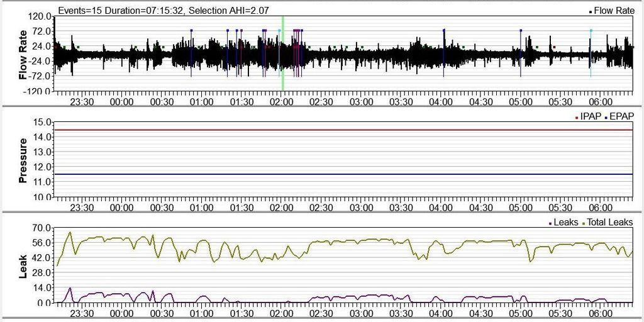
Task: Click the Flow Rate vertical axis title
Action: coord(23,54)
